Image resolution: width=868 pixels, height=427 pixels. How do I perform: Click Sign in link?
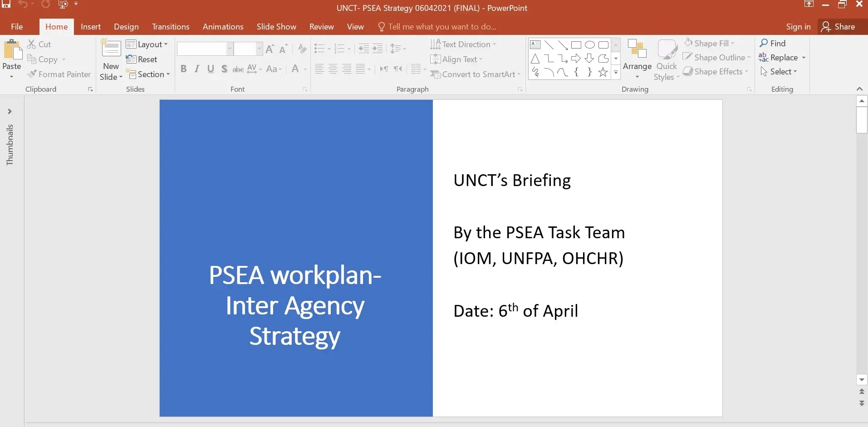(x=798, y=27)
